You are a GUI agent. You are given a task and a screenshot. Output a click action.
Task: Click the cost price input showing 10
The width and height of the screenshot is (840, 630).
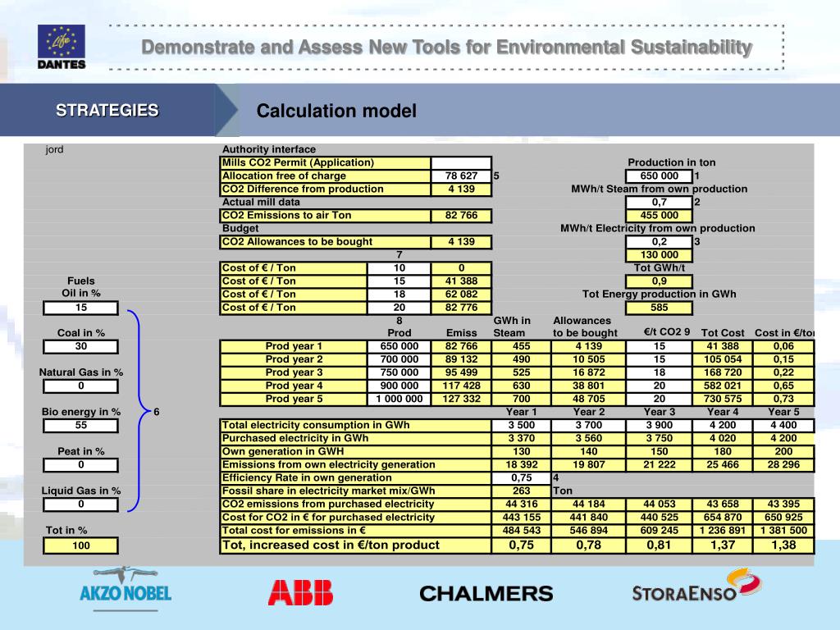tap(399, 268)
